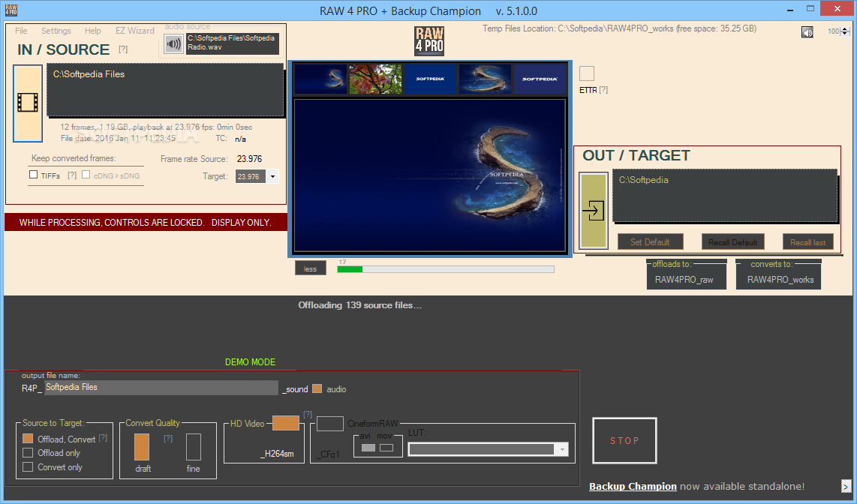The height and width of the screenshot is (504, 857).
Task: Click the offloading progress bar
Action: [x=446, y=269]
